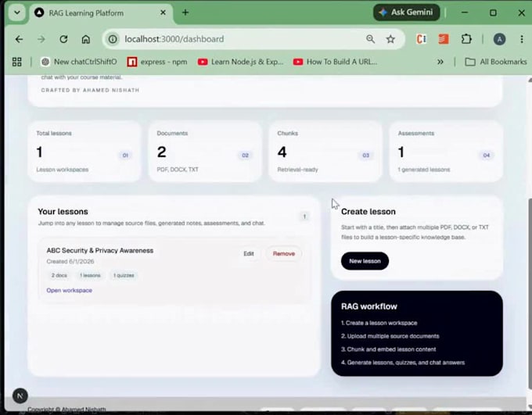
Task: Click the Total lessons stat card
Action: [84, 151]
